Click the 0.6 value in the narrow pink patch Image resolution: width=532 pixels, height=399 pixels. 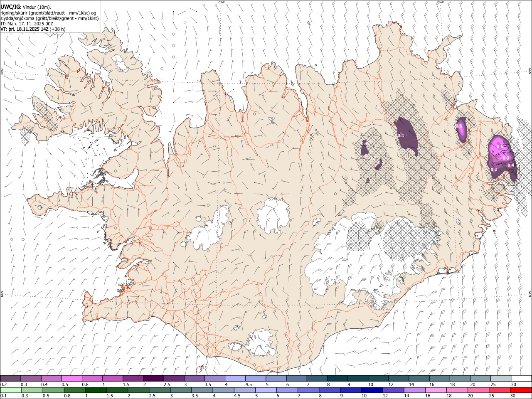(459, 126)
